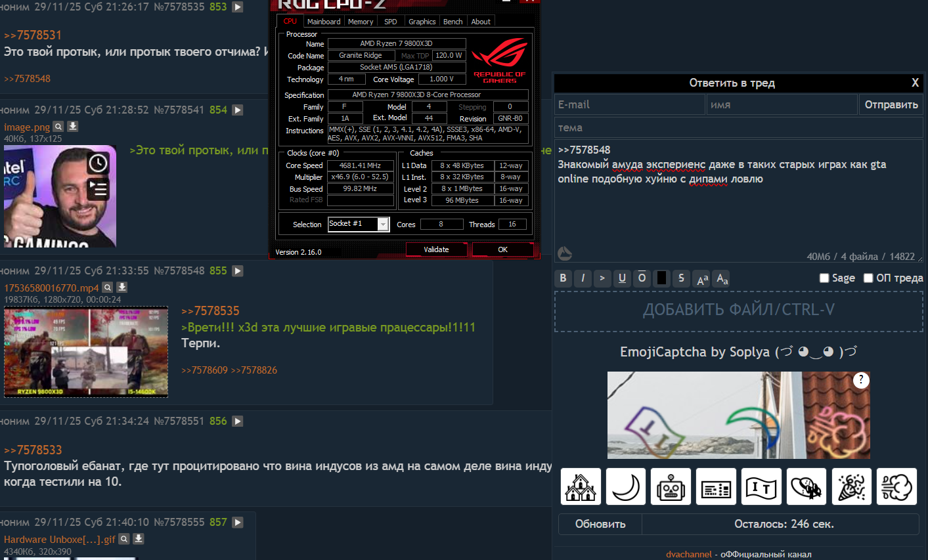The width and height of the screenshot is (928, 560).
Task: Download image.png using its download icon
Action: click(73, 126)
